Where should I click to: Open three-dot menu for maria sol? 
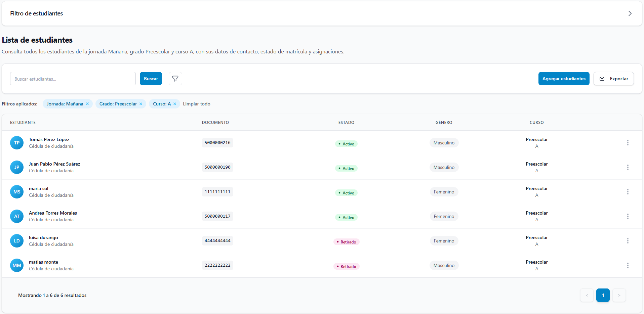pos(628,192)
